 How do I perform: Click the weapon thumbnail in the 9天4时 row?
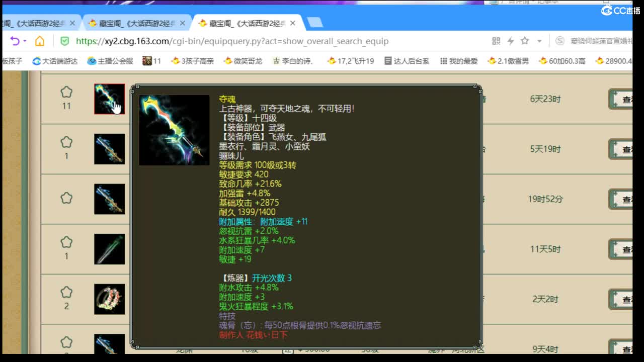[x=109, y=344]
